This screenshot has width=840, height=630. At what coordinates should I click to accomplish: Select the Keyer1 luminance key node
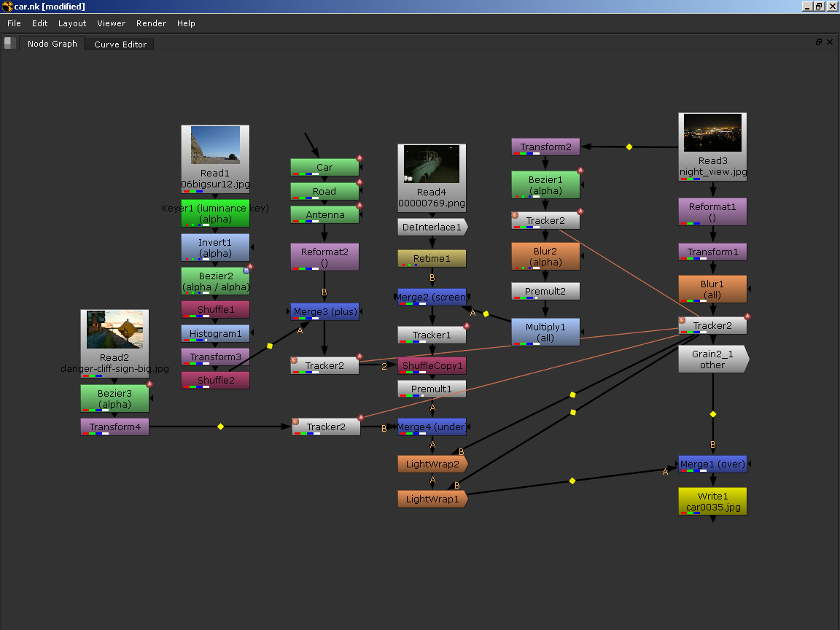tap(215, 214)
